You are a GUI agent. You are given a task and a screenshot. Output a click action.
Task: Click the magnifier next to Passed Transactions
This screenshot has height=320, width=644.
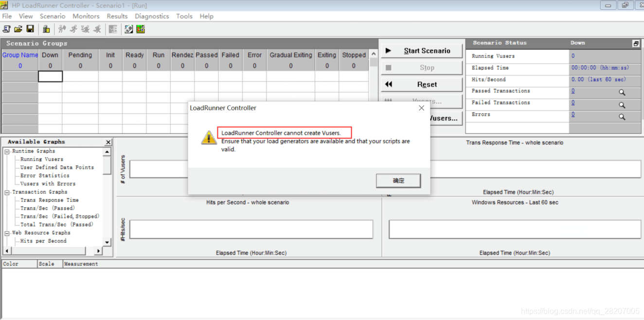[x=622, y=92]
